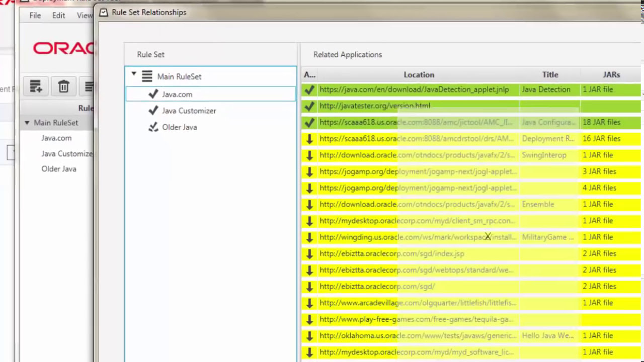Select Java Customize in the background window list
Viewport: 644px width, 362px height.
pyautogui.click(x=67, y=154)
